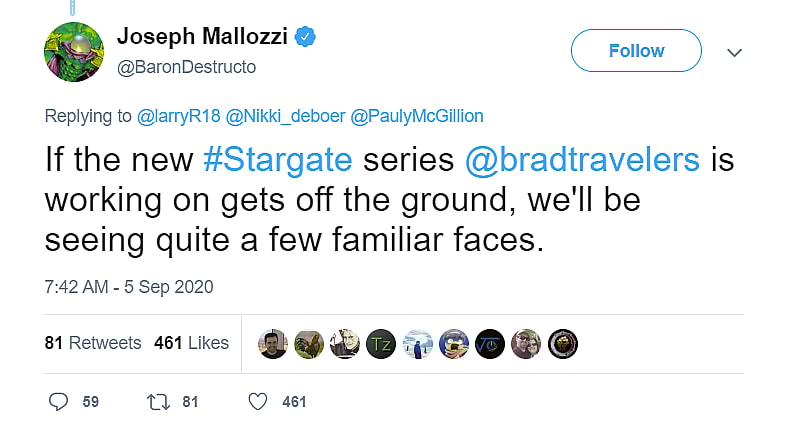
Task: Expand the tweet options chevron
Action: (734, 51)
